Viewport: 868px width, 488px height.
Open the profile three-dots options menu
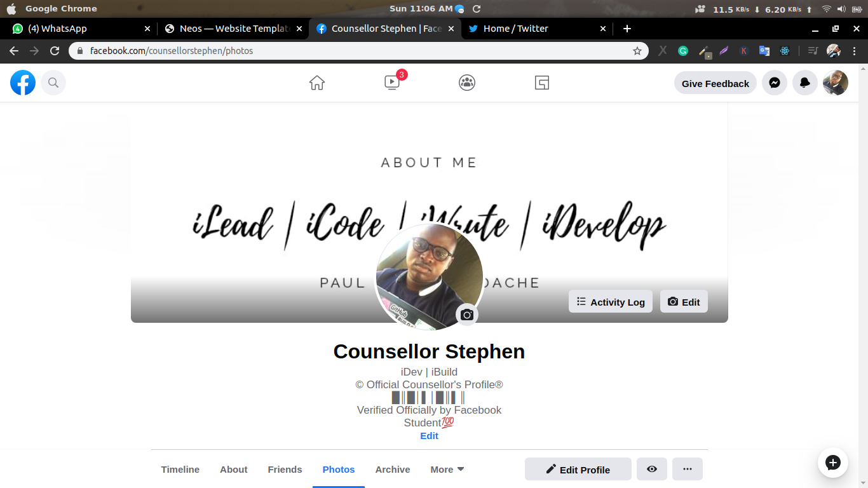688,469
